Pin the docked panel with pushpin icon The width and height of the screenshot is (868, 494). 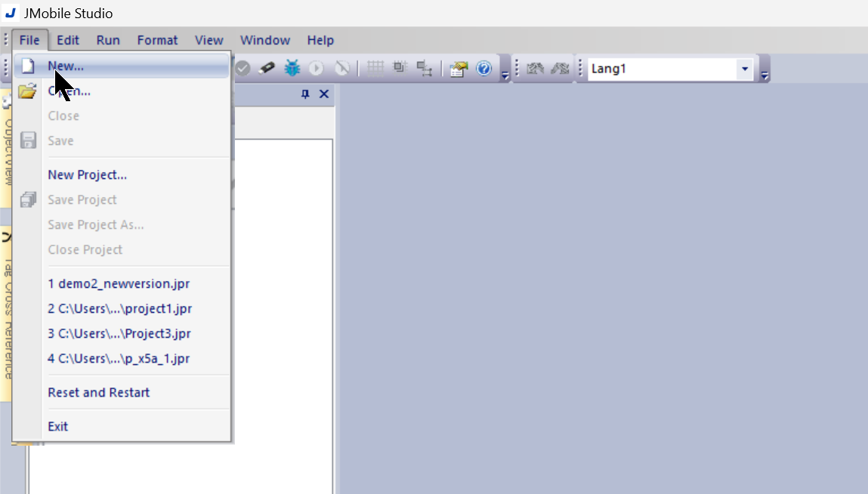tap(305, 94)
